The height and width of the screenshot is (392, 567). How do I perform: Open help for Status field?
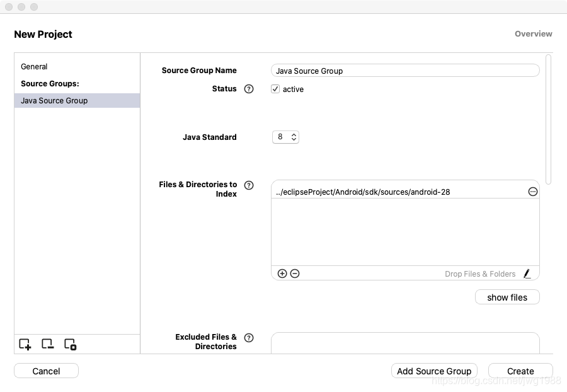pyautogui.click(x=249, y=89)
